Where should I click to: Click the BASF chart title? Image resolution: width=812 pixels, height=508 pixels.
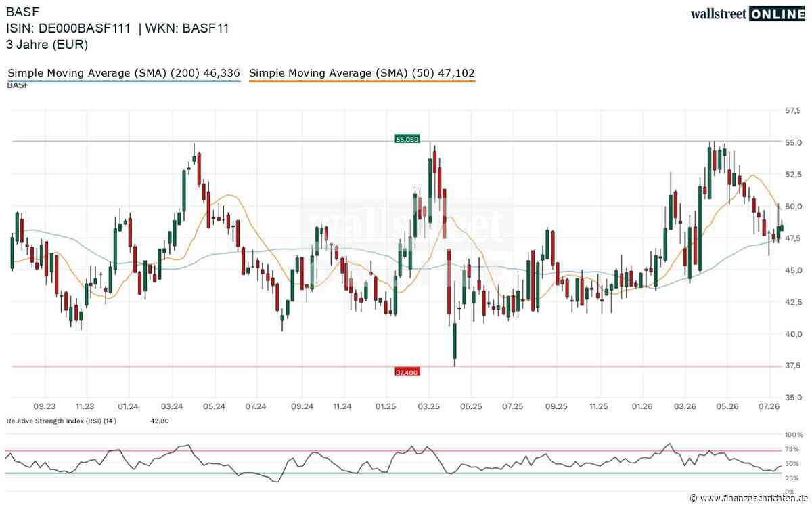click(x=20, y=12)
